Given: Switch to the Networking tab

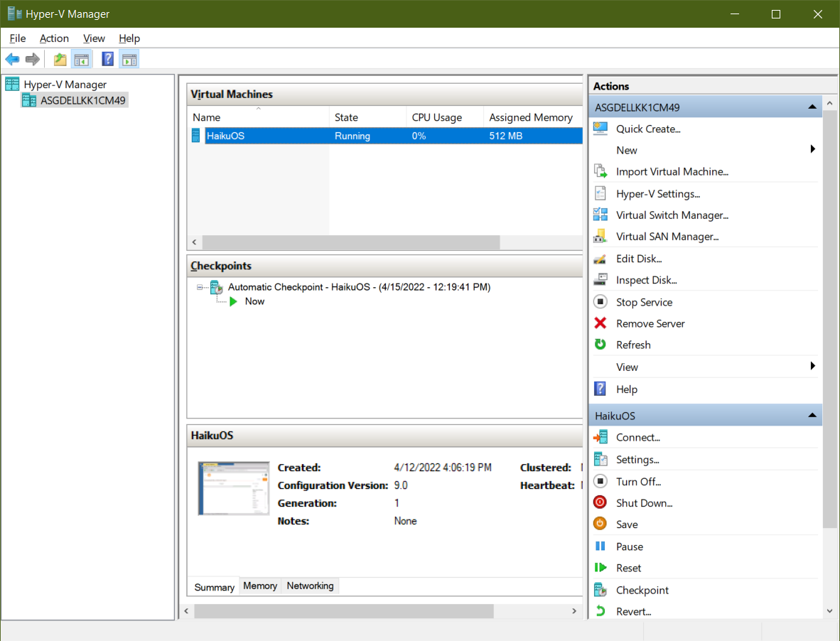Looking at the screenshot, I should click(x=310, y=586).
